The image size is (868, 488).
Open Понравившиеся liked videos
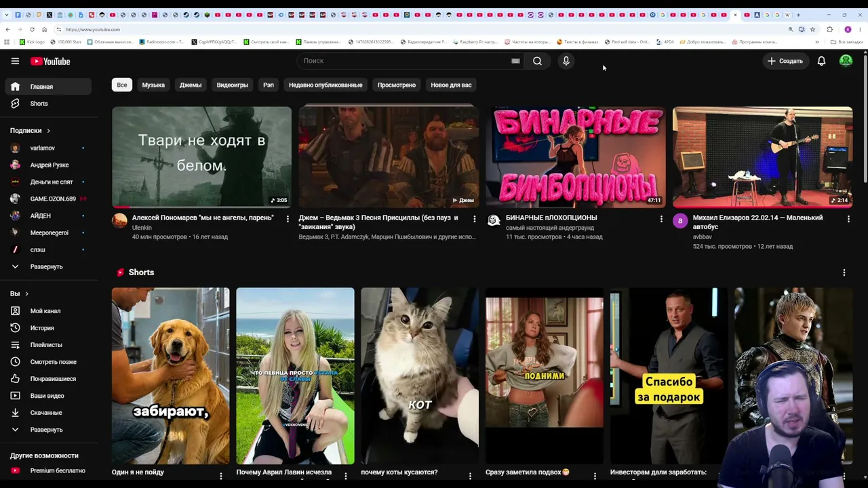pyautogui.click(x=47, y=379)
